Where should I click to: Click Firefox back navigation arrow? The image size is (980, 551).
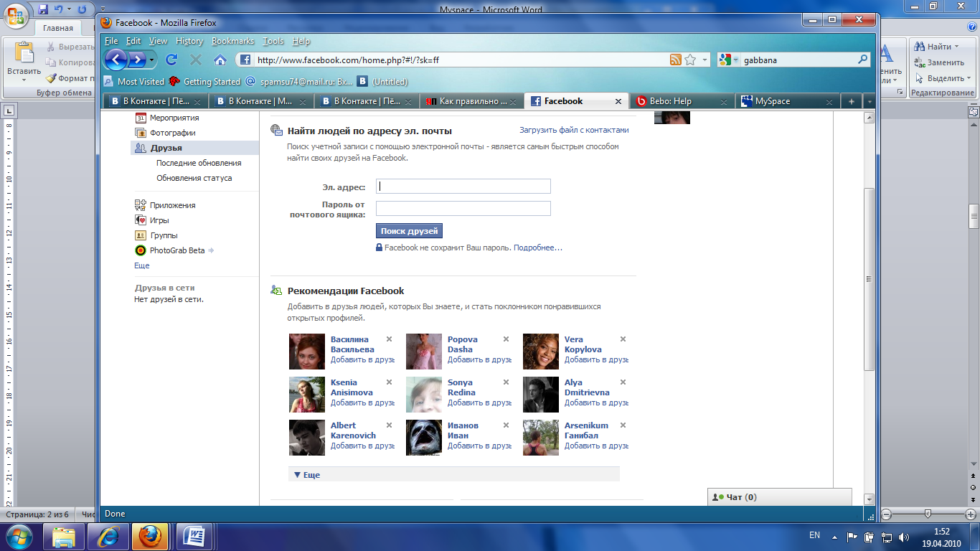click(116, 59)
